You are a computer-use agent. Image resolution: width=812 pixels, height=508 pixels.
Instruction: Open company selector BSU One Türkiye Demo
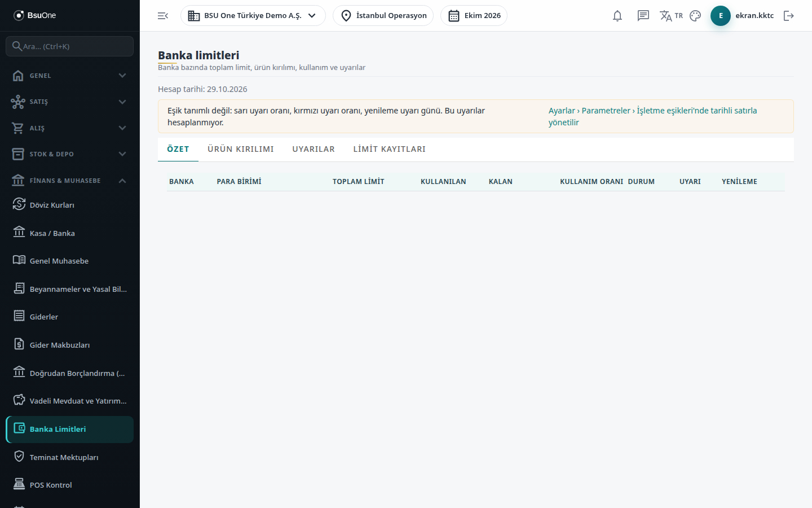pos(253,16)
